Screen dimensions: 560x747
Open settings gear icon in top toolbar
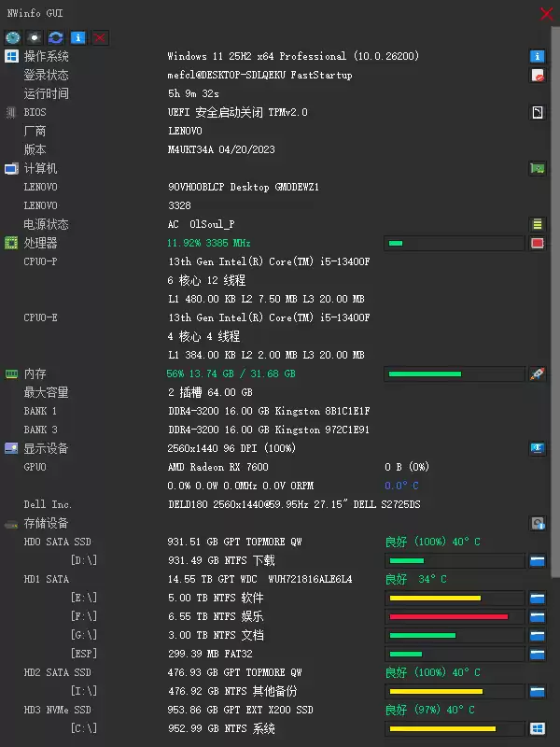pos(35,37)
